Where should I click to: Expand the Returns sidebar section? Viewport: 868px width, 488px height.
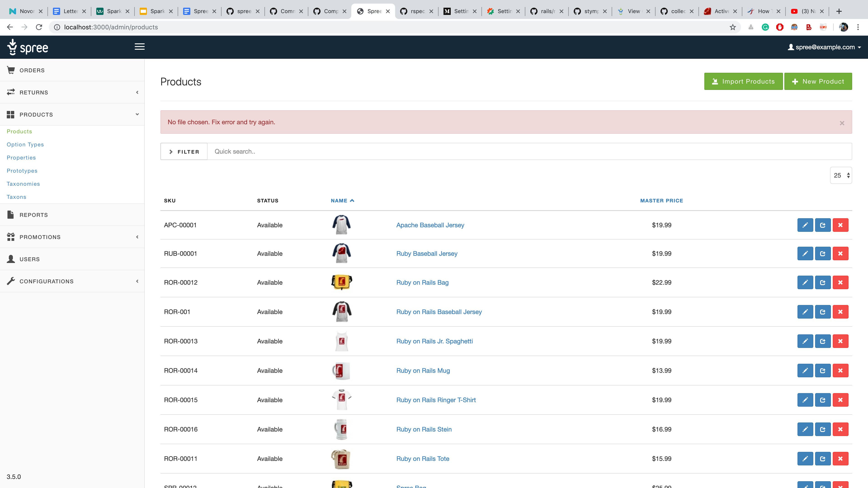click(x=72, y=92)
